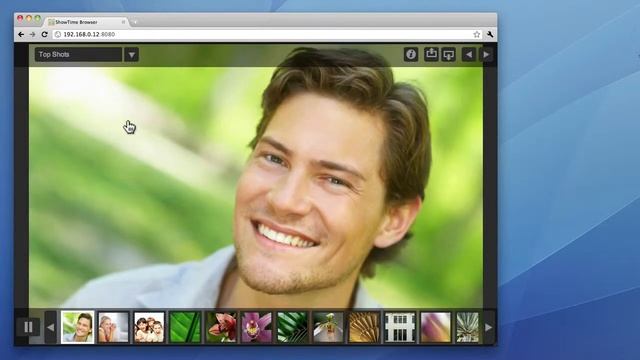Click the download photo icon
This screenshot has height=360, width=640.
click(448, 54)
